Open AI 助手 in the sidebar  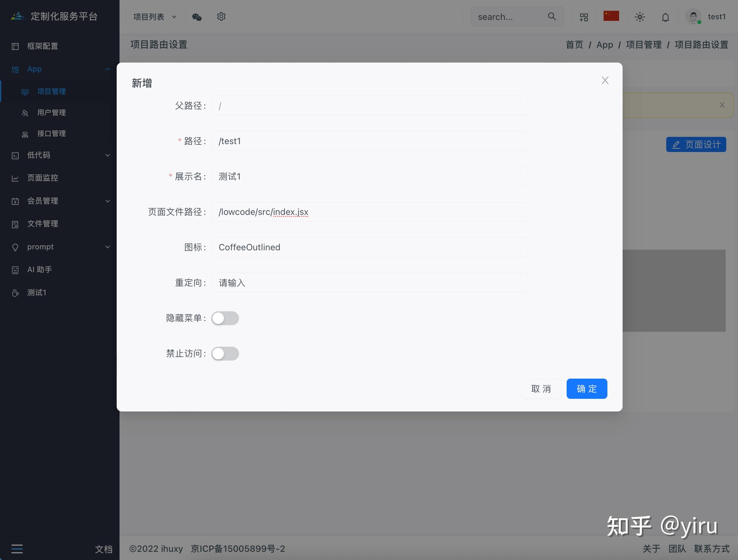tap(60, 270)
